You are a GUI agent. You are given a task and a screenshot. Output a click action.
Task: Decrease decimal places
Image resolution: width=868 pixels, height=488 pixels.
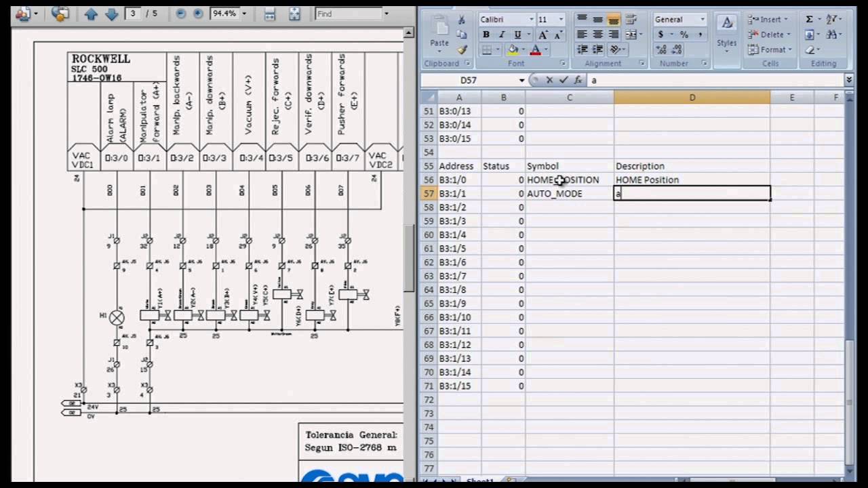pyautogui.click(x=677, y=49)
